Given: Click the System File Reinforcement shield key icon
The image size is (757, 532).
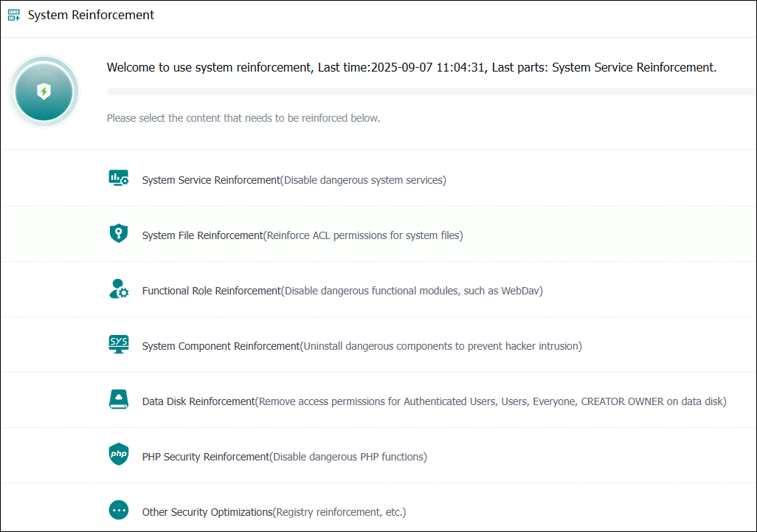Looking at the screenshot, I should [x=118, y=233].
